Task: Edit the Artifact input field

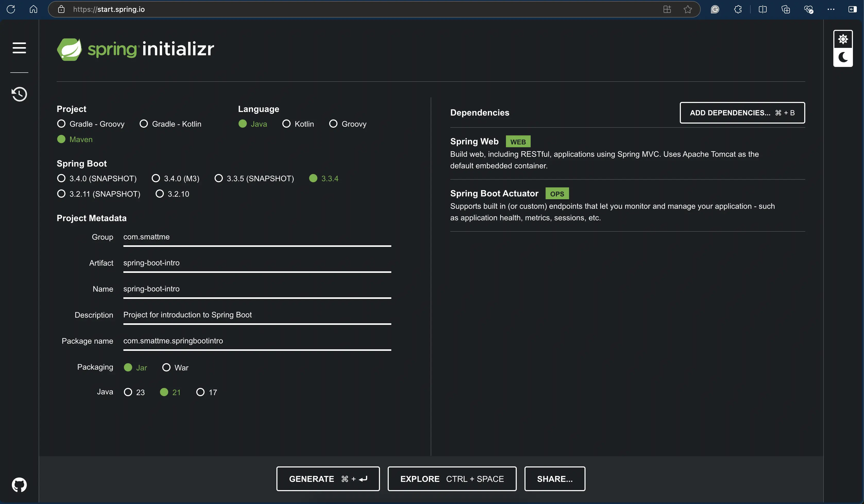Action: click(x=257, y=263)
